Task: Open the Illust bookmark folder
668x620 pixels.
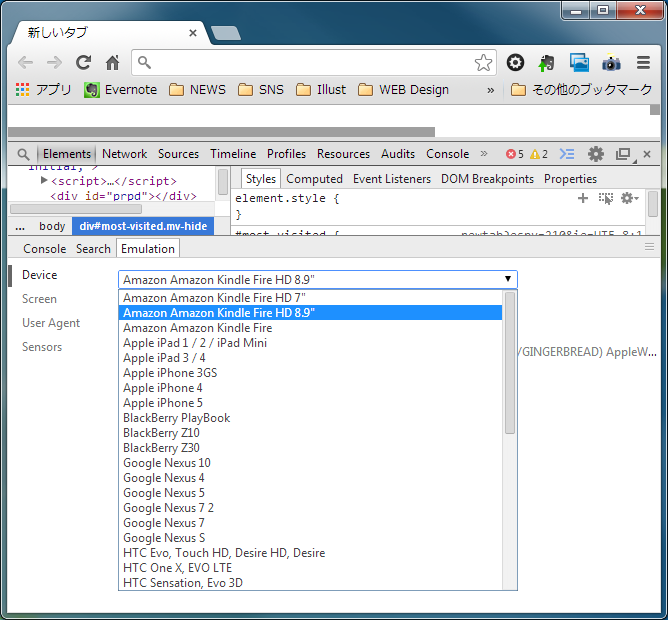Action: click(321, 89)
